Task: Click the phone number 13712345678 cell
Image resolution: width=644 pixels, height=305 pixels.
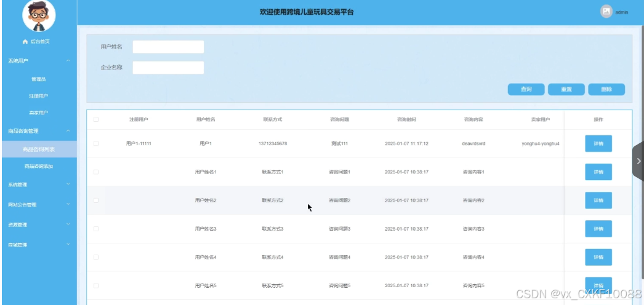Action: [273, 143]
